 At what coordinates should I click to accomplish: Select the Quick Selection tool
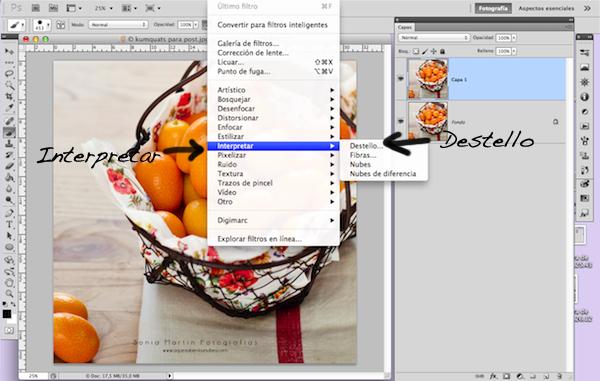9,85
